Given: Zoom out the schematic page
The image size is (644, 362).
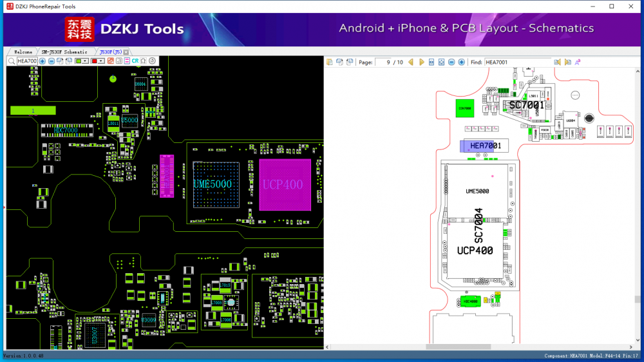Looking at the screenshot, I should point(451,62).
